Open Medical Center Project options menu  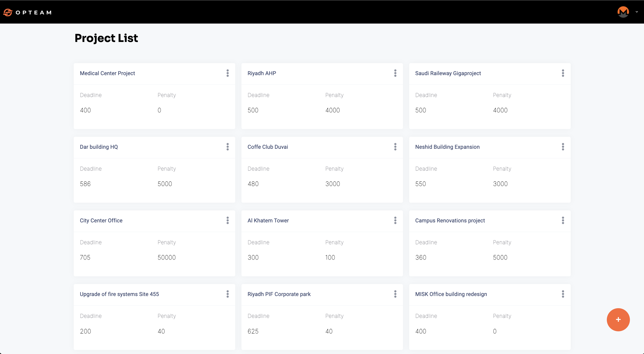point(228,73)
